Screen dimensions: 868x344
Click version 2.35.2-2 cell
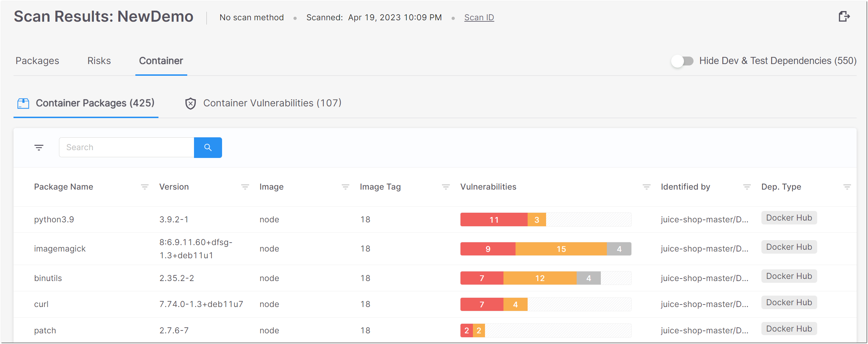[x=177, y=278]
